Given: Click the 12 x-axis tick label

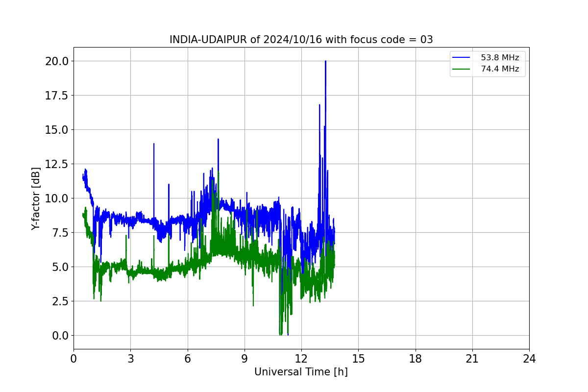Looking at the screenshot, I should point(301,359).
